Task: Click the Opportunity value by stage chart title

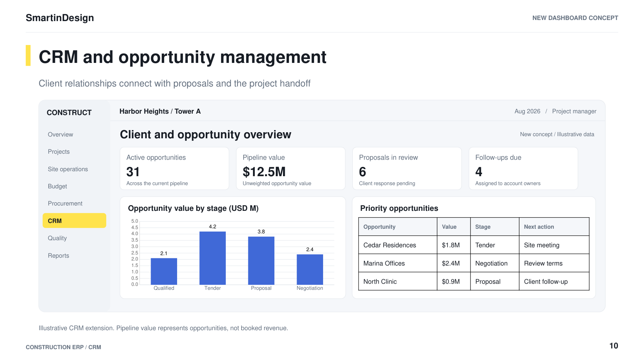Action: [193, 208]
